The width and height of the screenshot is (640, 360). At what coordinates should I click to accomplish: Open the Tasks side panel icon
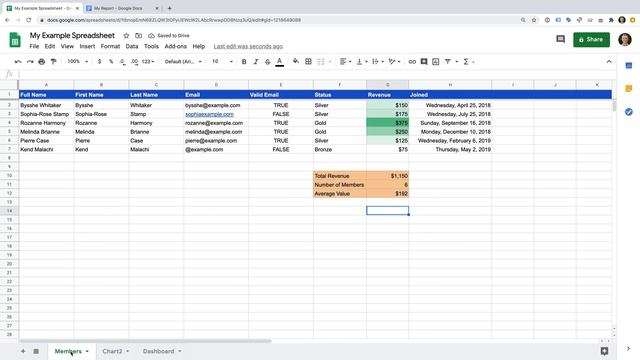point(629,112)
